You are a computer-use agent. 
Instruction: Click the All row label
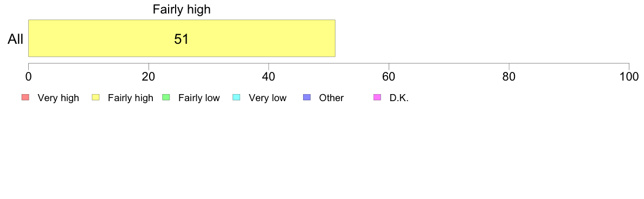coord(16,39)
